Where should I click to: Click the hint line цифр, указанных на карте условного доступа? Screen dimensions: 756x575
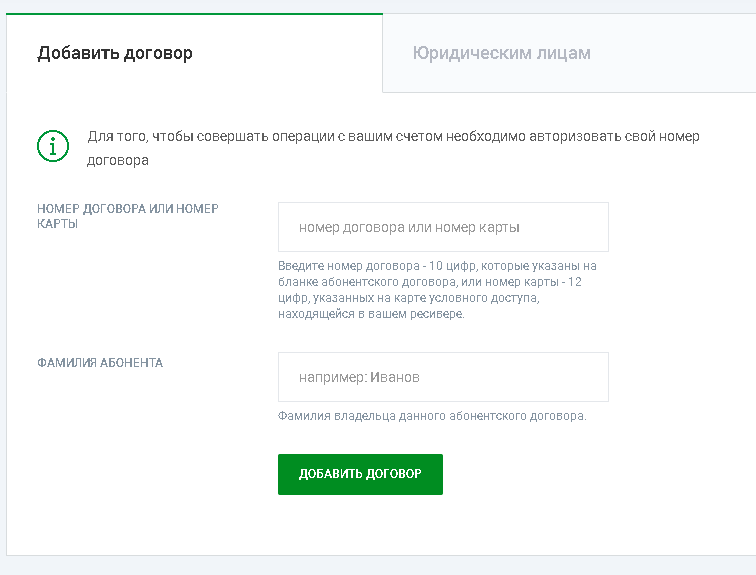409,298
